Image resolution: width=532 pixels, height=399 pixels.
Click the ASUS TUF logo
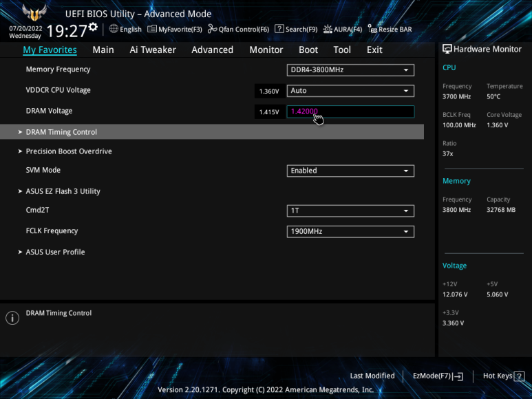tap(34, 12)
